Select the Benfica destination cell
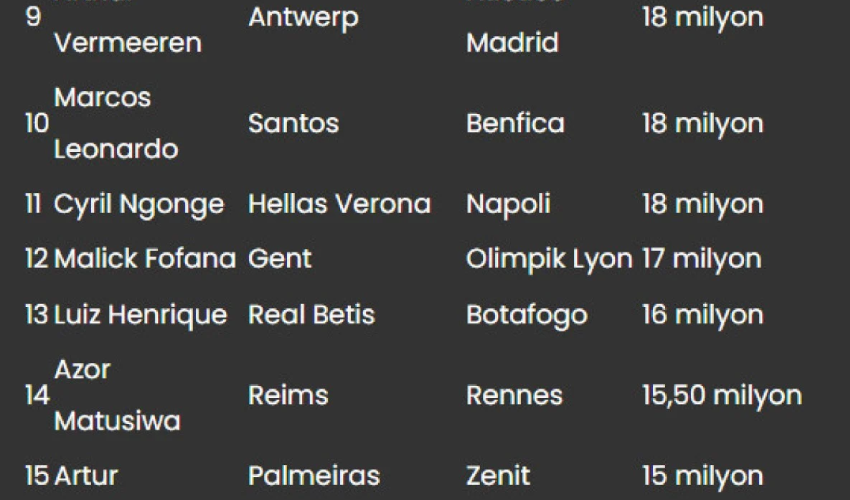 point(515,124)
